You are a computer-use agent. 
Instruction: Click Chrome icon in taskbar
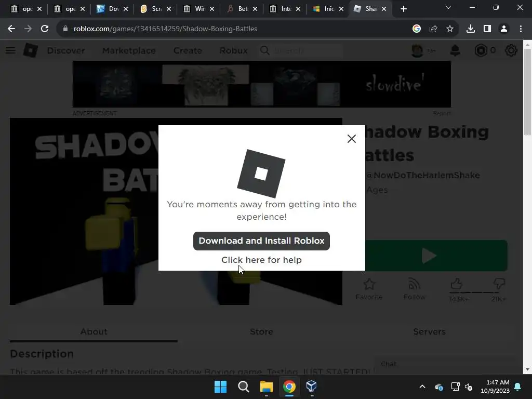tap(289, 387)
